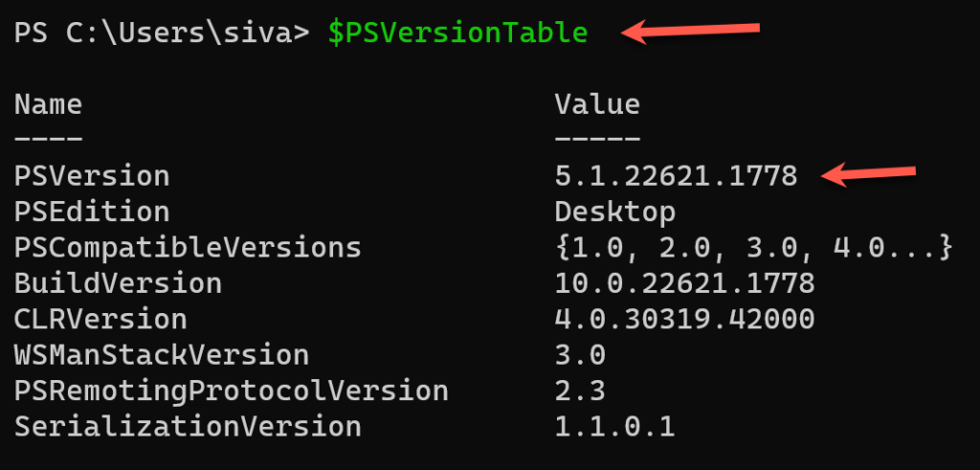Click the red arrow beside $PSVersionTable
The height and width of the screenshot is (470, 980).
point(691,34)
